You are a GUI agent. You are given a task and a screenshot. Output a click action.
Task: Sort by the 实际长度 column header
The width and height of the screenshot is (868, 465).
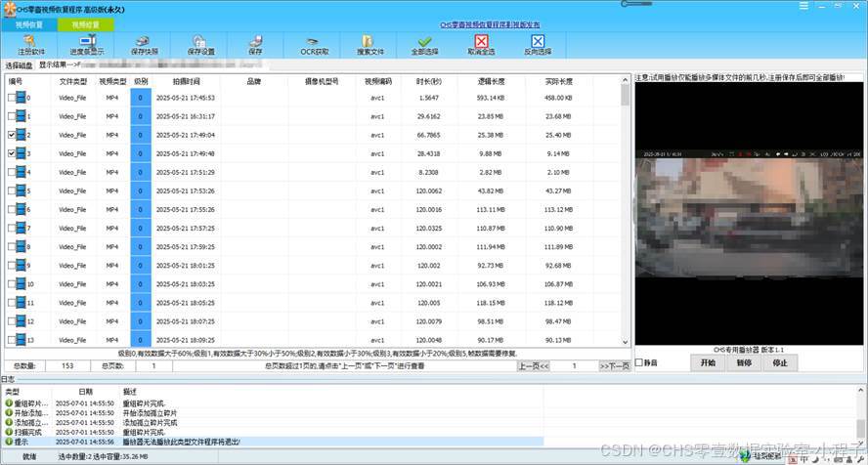pyautogui.click(x=558, y=81)
